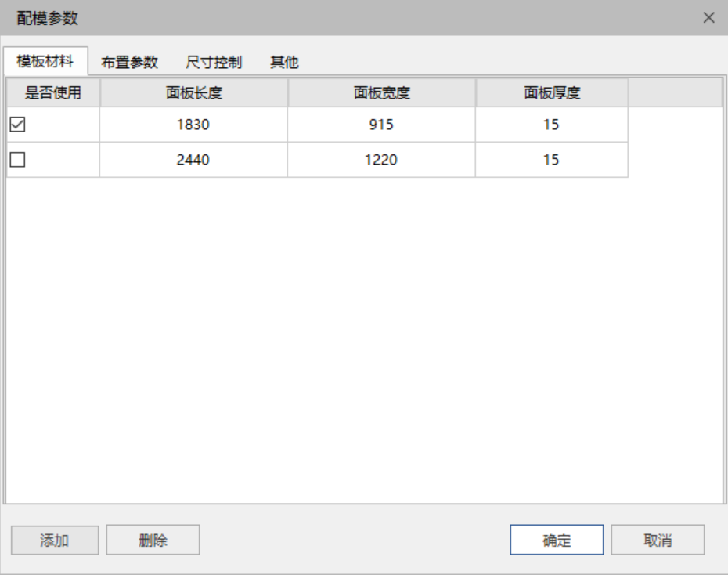Click the 面板厚度 column header
This screenshot has width=728, height=575.
click(552, 93)
